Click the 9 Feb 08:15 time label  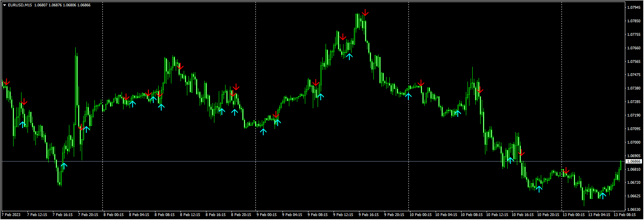coord(318,215)
